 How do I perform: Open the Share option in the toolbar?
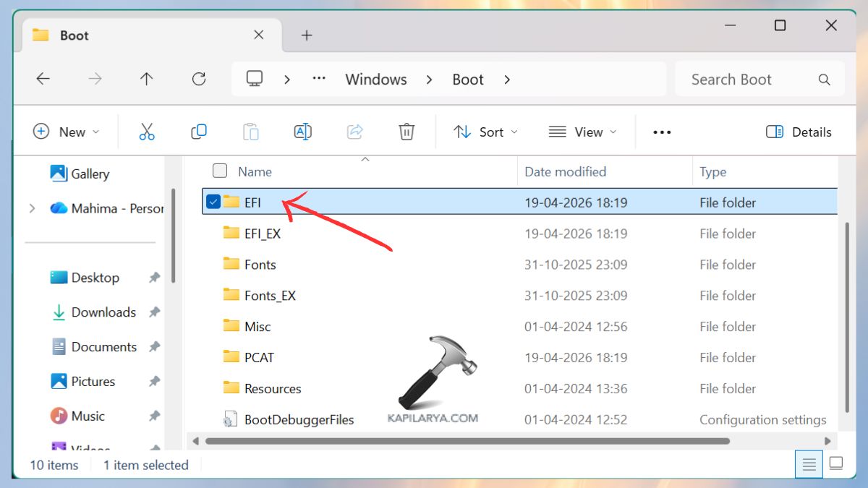354,132
